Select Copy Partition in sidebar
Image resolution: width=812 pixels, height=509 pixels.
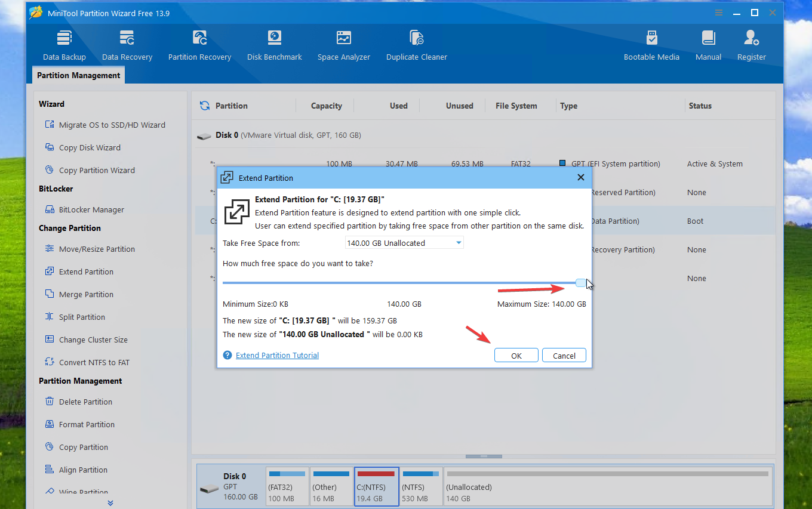(x=76, y=447)
